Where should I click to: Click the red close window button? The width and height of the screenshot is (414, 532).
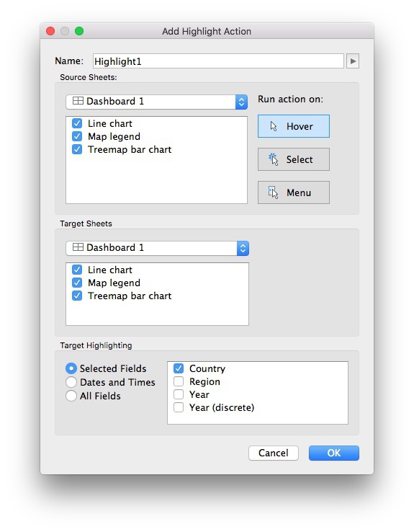tap(50, 31)
